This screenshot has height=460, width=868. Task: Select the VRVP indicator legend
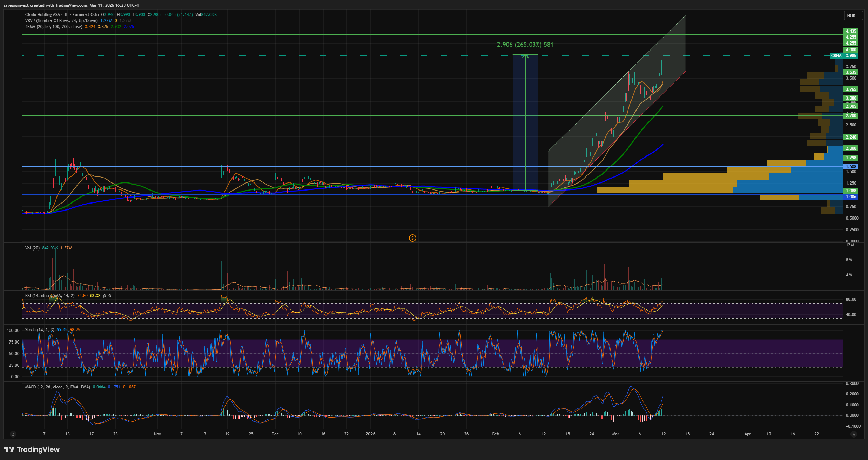61,21
